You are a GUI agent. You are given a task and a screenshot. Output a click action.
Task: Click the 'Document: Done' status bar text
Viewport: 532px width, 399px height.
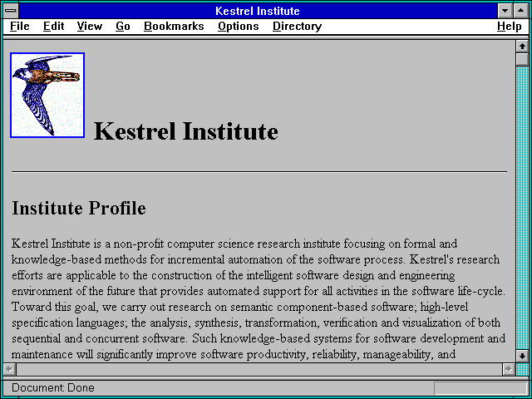tap(53, 387)
